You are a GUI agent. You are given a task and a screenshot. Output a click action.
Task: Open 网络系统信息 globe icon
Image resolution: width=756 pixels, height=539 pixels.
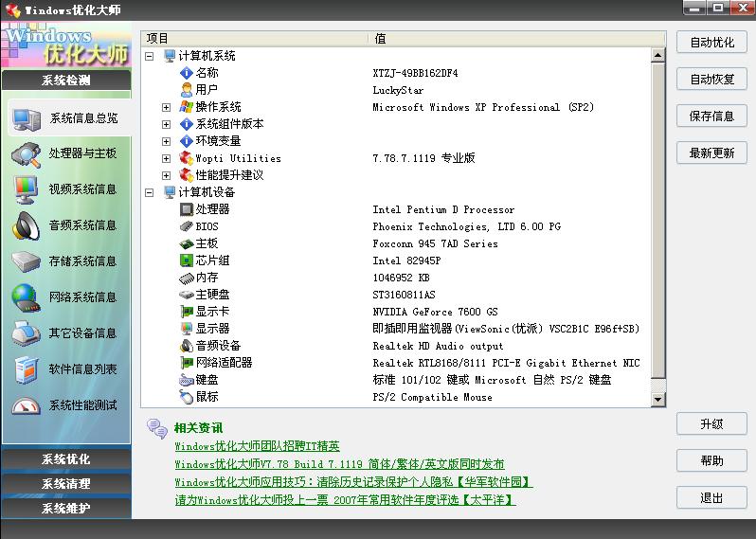[x=26, y=297]
